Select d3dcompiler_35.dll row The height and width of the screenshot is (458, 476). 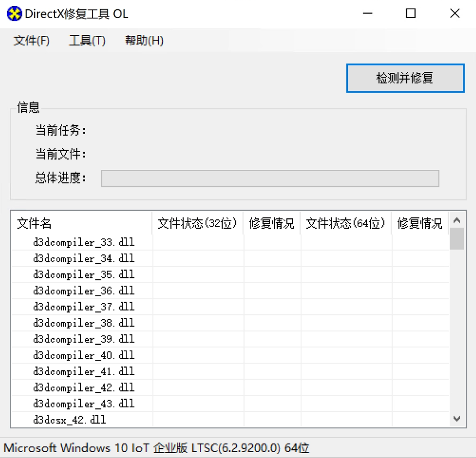230,274
